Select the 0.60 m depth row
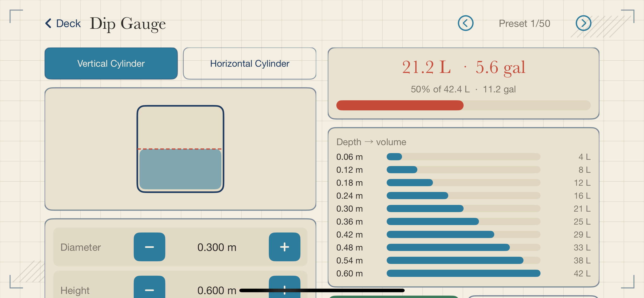This screenshot has height=298, width=644. (x=463, y=274)
